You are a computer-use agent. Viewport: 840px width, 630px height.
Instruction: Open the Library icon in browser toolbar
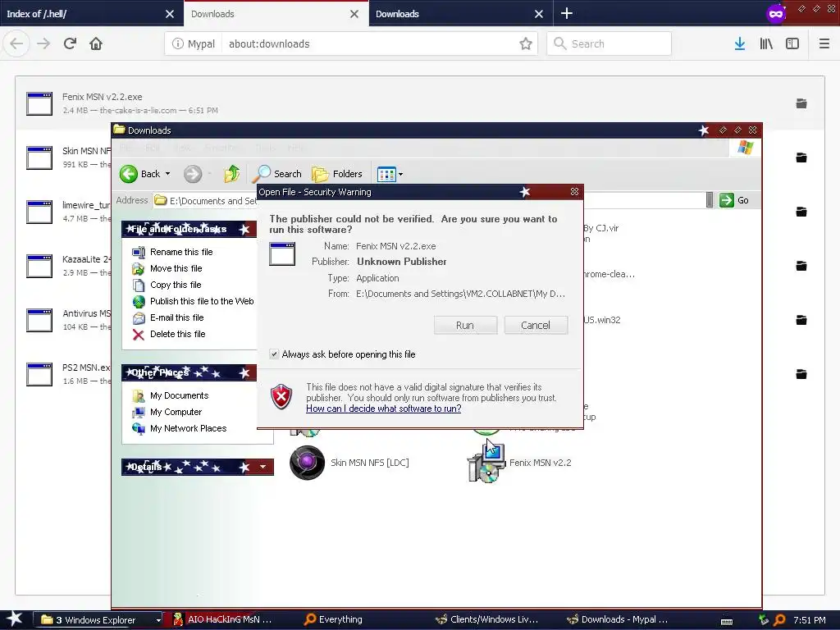coord(766,44)
